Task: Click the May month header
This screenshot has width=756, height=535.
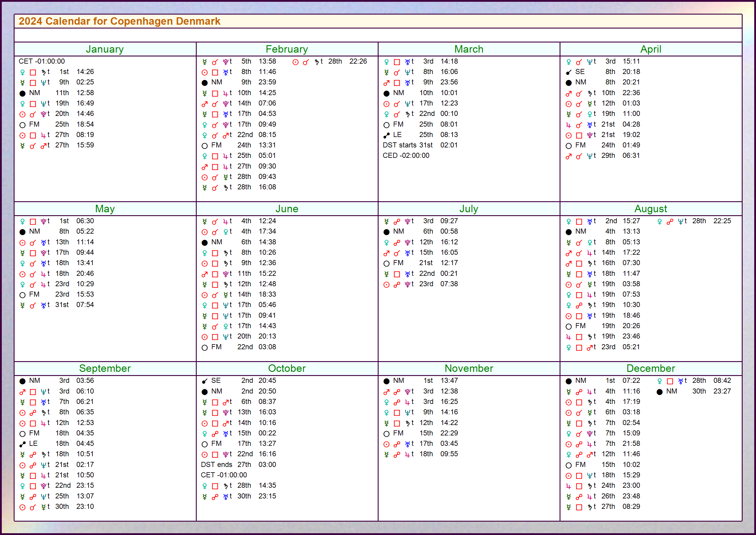Action: coord(105,209)
